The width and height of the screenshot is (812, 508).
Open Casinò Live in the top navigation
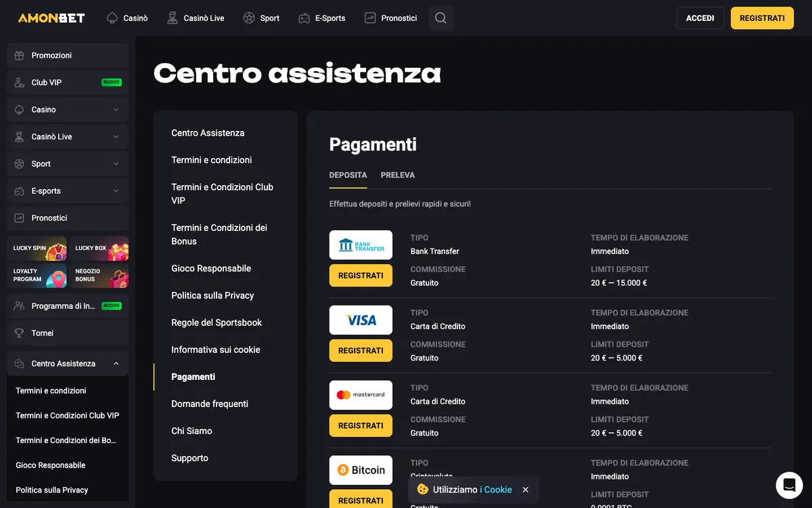[x=196, y=18]
